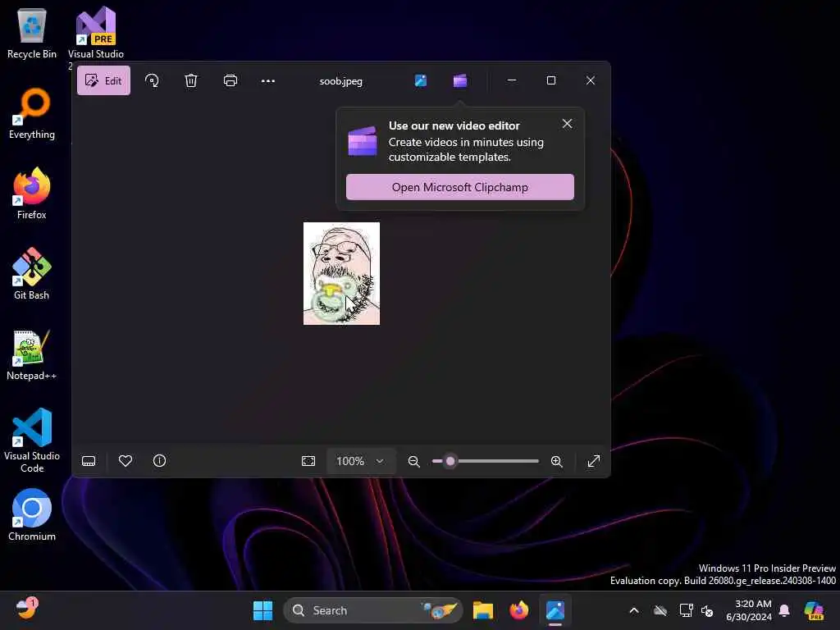This screenshot has height=630, width=840.
Task: Select the Everything desktop shortcut
Action: [32, 114]
